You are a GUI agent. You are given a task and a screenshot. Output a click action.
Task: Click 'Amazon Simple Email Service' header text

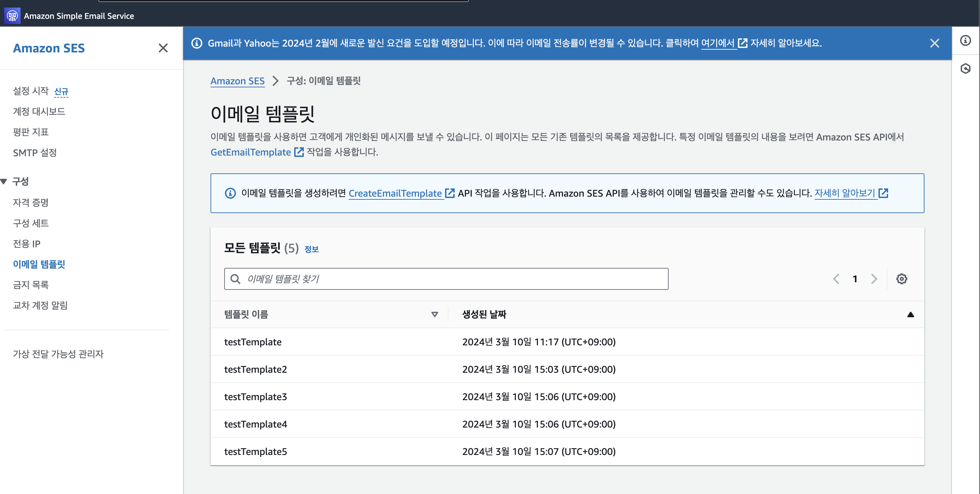(79, 16)
